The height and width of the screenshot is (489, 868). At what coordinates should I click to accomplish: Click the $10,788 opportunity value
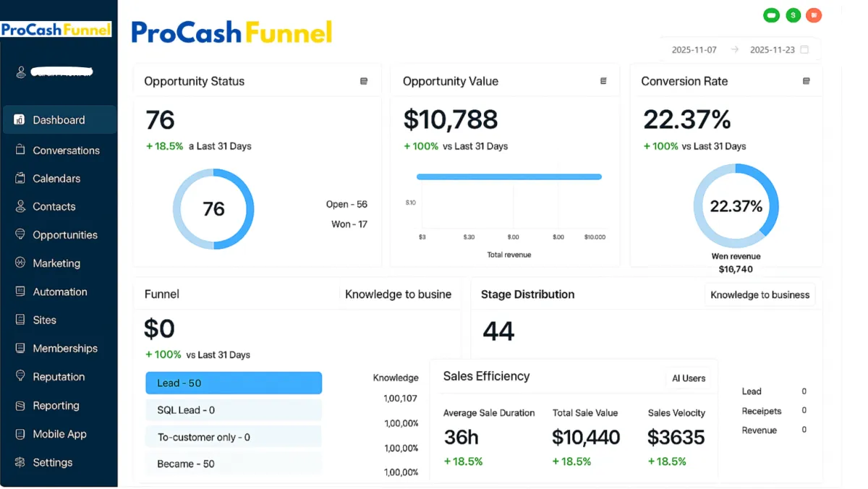pos(451,119)
